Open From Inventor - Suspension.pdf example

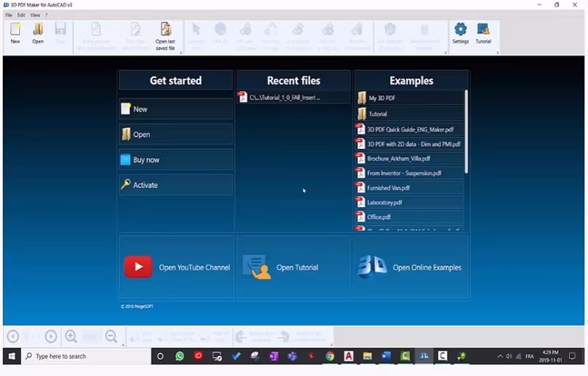pos(409,173)
